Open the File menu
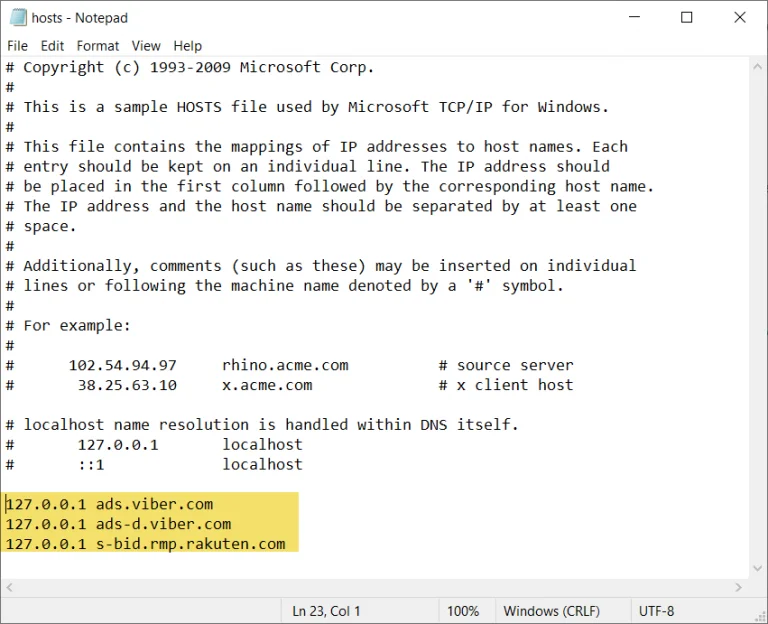The height and width of the screenshot is (624, 768). coord(18,46)
